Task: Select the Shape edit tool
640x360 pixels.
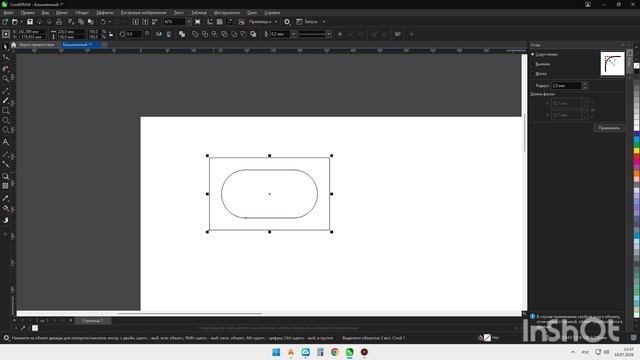Action: (5, 58)
